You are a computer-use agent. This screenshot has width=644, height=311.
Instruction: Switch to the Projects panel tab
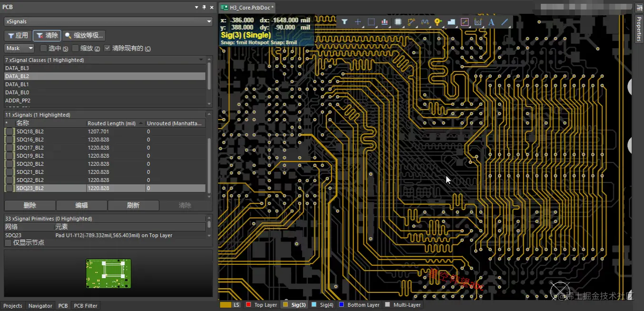click(13, 306)
